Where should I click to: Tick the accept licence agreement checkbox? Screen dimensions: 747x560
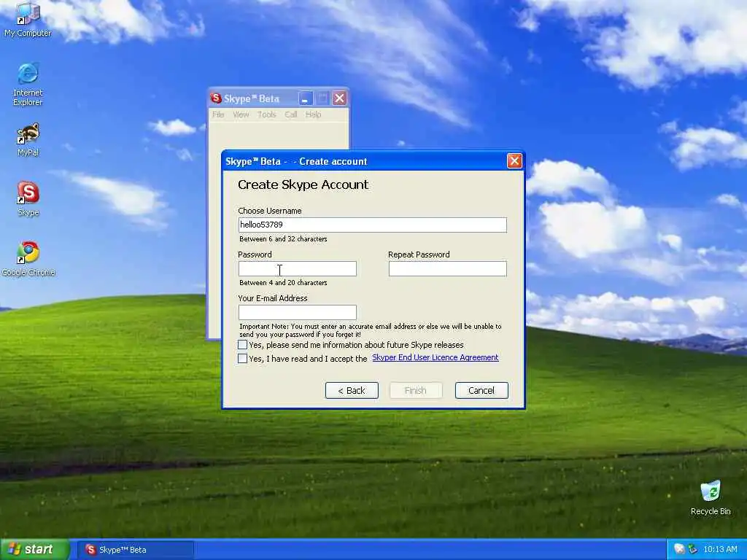242,358
